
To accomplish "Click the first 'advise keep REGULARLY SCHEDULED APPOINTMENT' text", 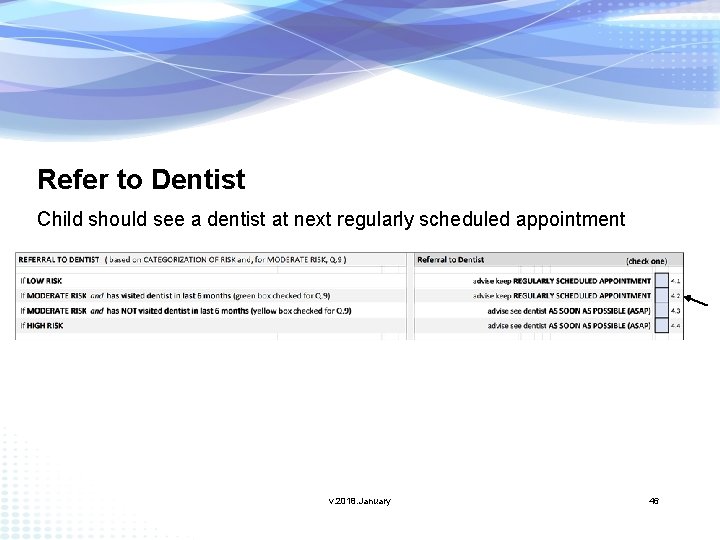I will [562, 281].
